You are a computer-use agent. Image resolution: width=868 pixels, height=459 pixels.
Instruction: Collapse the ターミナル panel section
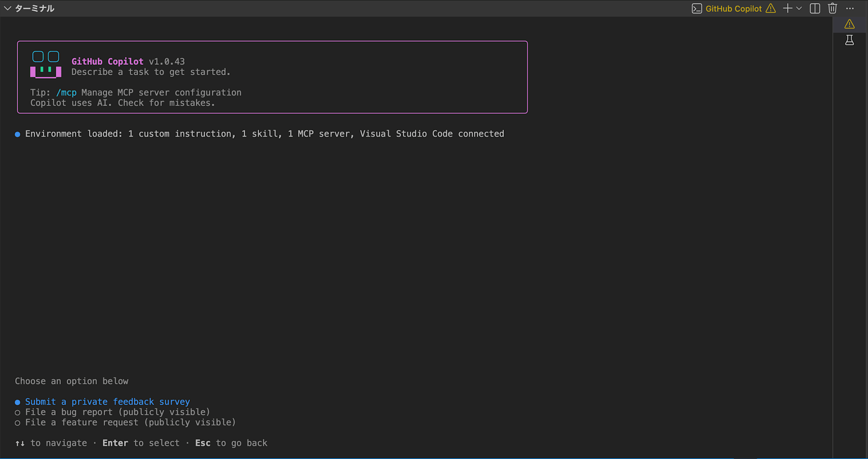point(7,8)
